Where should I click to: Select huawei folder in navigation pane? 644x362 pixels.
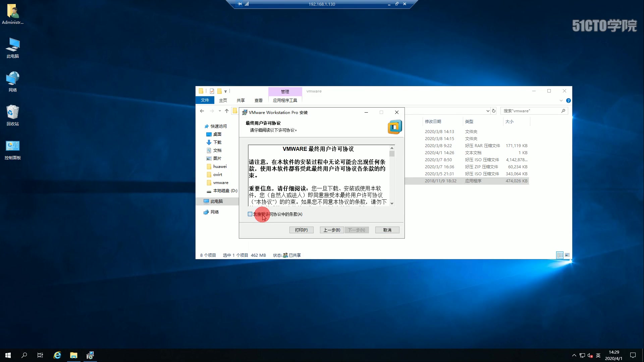[x=220, y=167]
